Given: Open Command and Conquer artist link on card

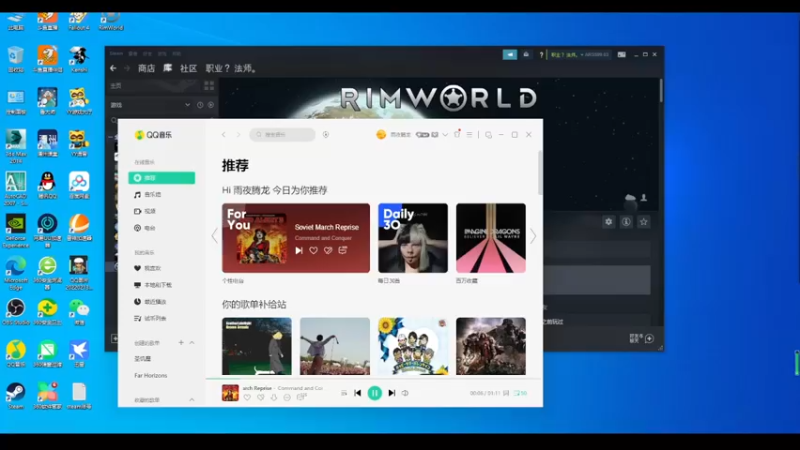Looking at the screenshot, I should click(x=323, y=238).
